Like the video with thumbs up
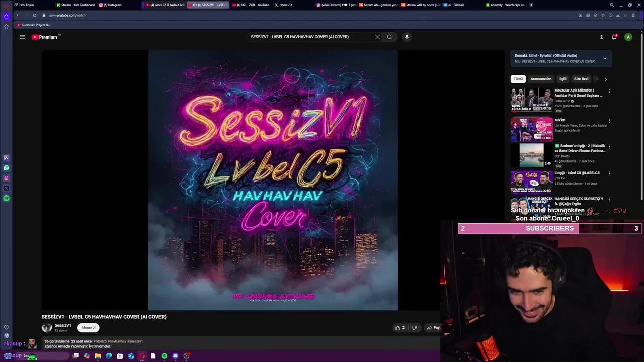The image size is (644, 362). [x=400, y=328]
